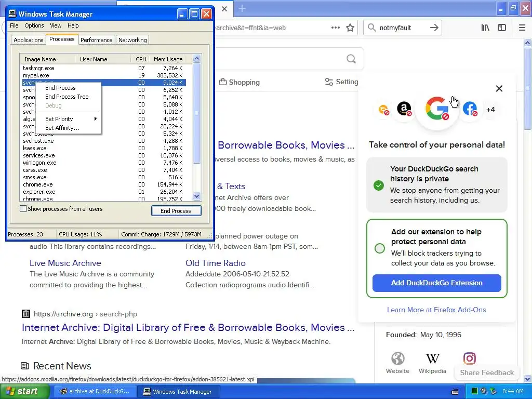Screen dimensions: 532x399
Task: Open the Wikipedia icon link
Action: point(432,358)
